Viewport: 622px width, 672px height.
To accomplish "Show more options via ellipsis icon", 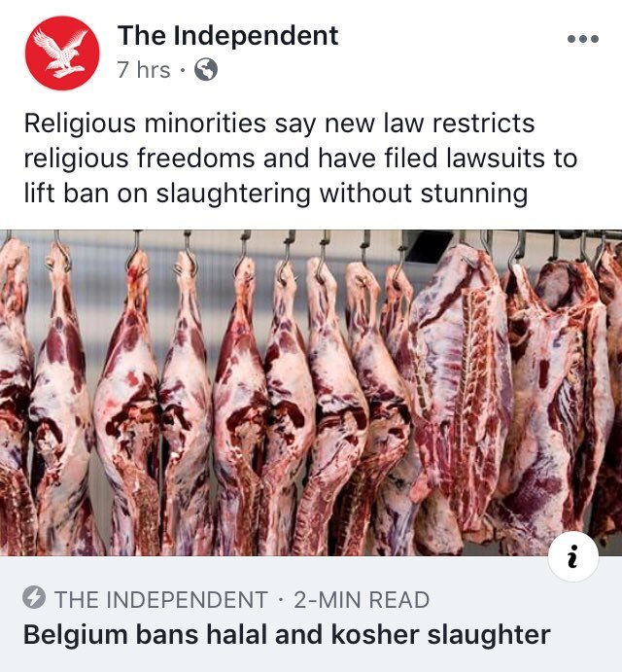I will click(x=583, y=39).
